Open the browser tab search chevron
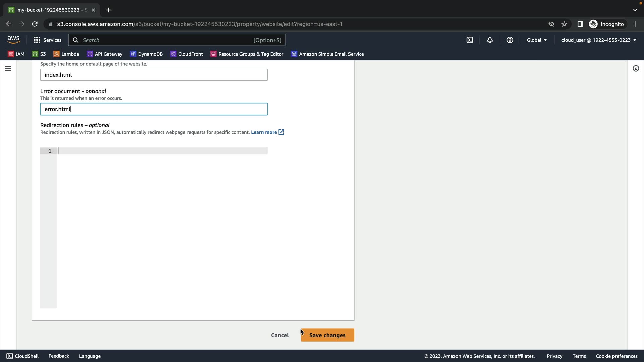 [x=635, y=10]
